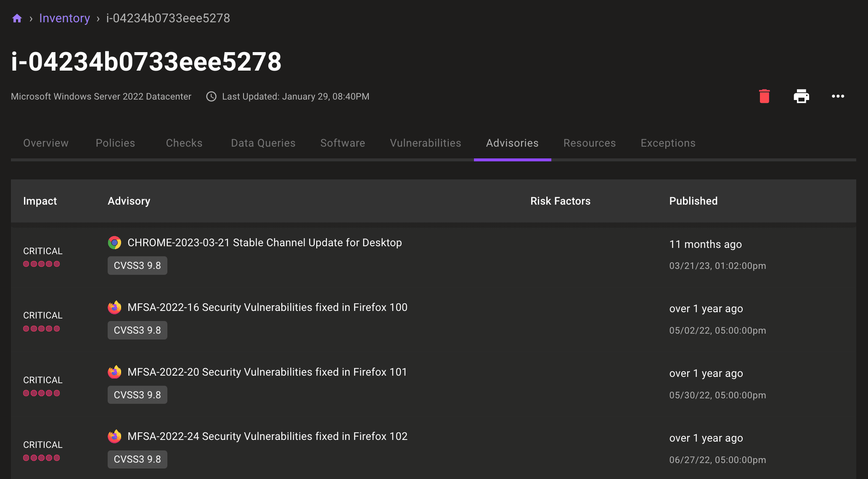Open the Vulnerabilities tab

click(x=425, y=143)
